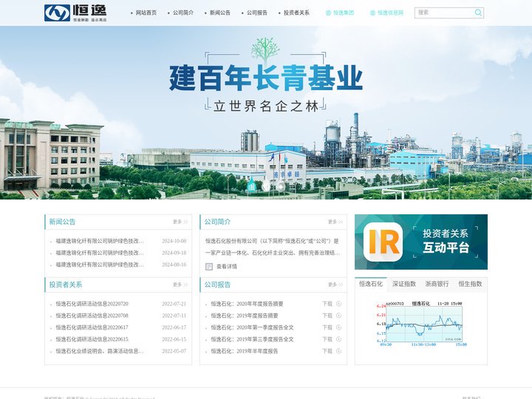Select the first banner carousel indicator
Image resolution: width=532 pixels, height=399 pixels.
pos(251,186)
